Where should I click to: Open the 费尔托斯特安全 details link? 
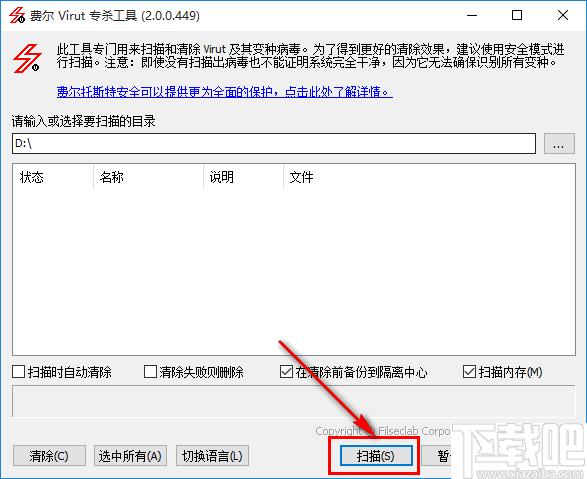[225, 92]
